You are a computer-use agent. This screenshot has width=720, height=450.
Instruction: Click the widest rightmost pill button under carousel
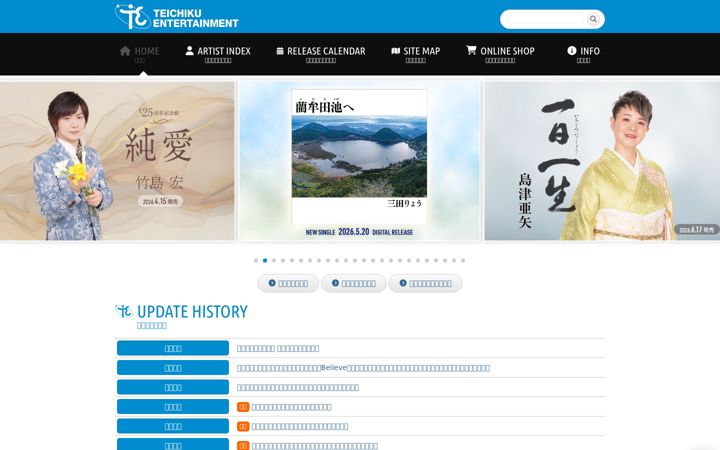point(425,283)
